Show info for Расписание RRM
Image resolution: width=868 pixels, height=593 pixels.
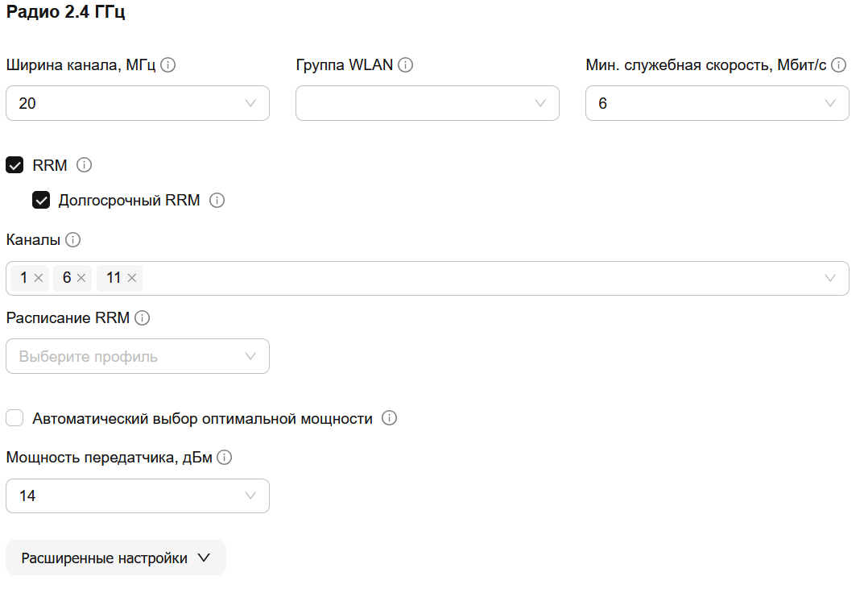point(143,317)
